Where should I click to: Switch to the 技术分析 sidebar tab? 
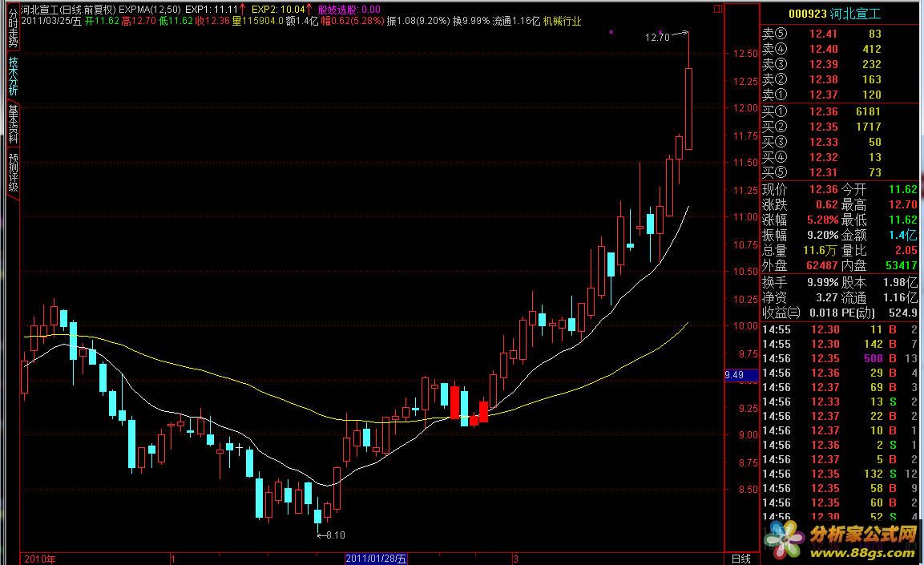(x=13, y=77)
